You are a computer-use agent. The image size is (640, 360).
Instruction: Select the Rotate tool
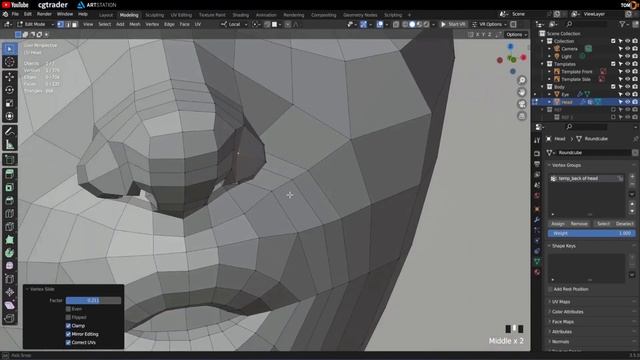click(9, 90)
